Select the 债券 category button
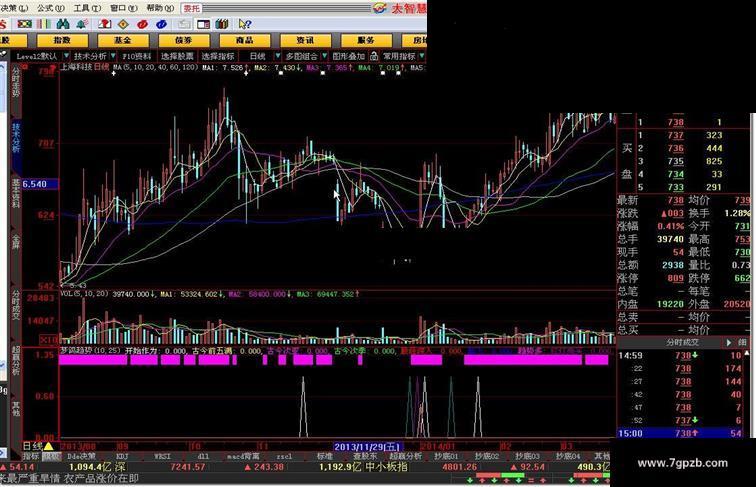The height and width of the screenshot is (487, 756). (184, 41)
